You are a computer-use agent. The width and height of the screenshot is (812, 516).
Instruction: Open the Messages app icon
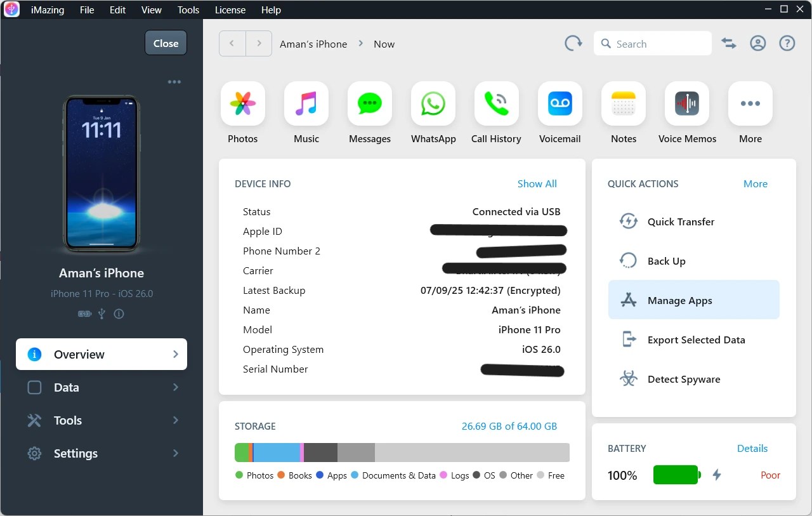click(370, 103)
